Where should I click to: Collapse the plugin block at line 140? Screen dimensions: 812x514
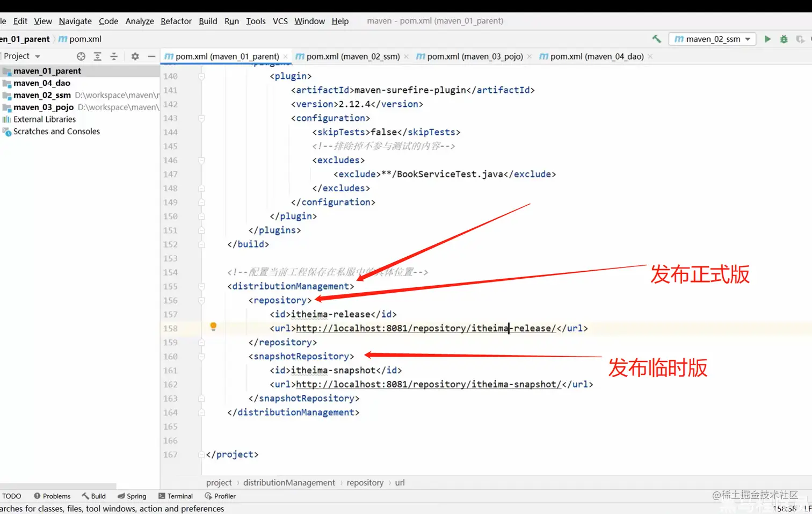(x=201, y=76)
